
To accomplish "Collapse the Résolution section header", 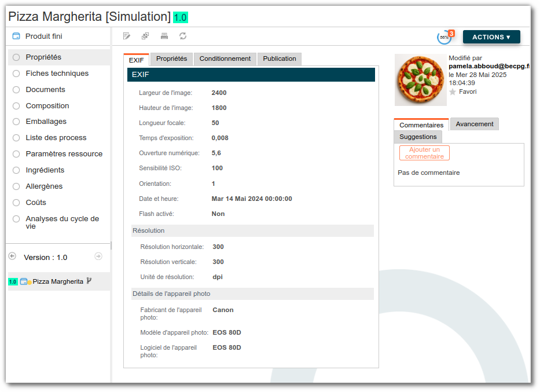I will (252, 230).
